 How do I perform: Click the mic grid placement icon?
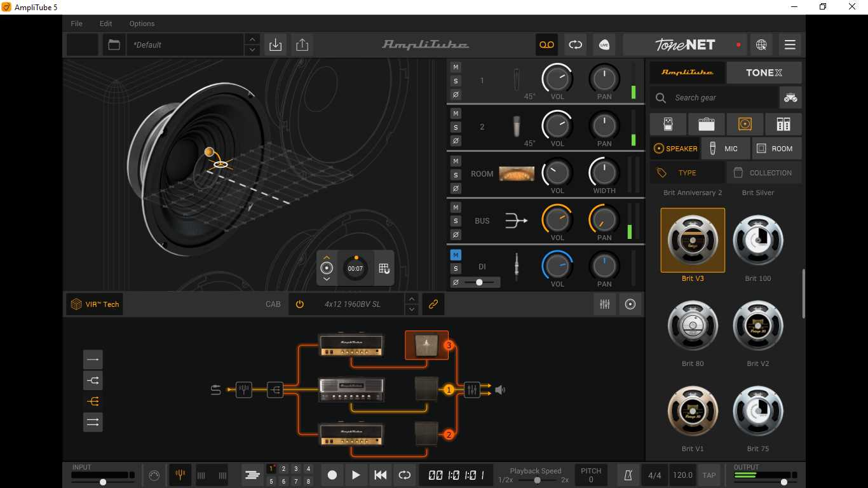(384, 268)
